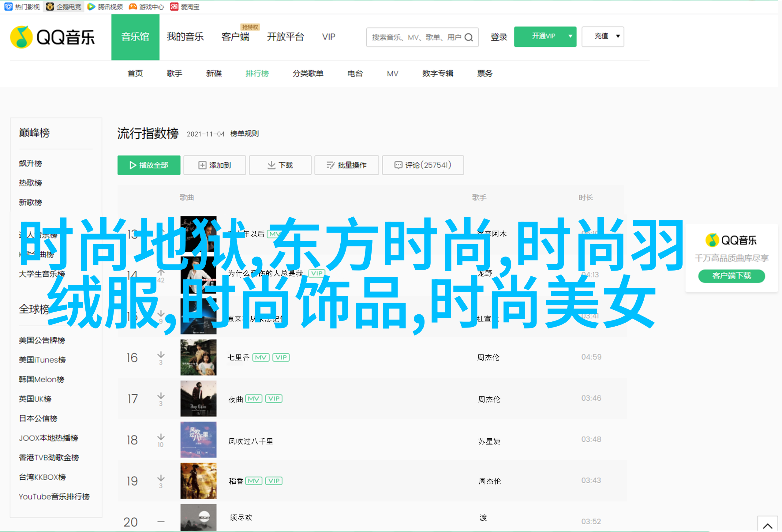The image size is (782, 532).
Task: Open 台湾KKBOX榜 chart
Action: click(x=43, y=477)
